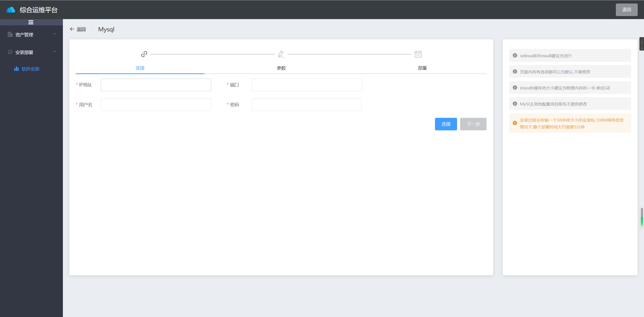This screenshot has height=317, width=644.
Task: Click the IP地址 input field
Action: [x=155, y=85]
